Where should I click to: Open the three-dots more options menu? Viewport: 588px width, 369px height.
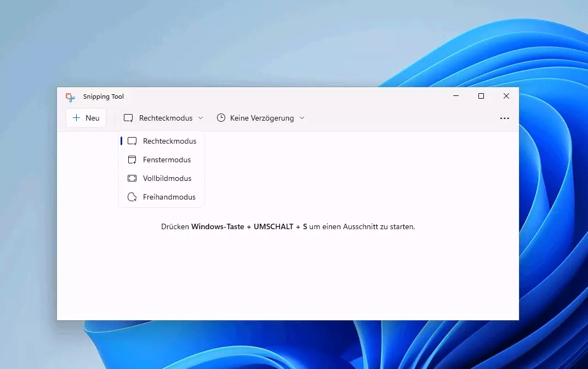505,118
